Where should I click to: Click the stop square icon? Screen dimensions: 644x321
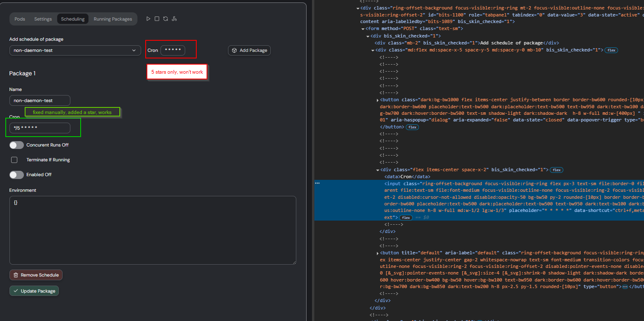pyautogui.click(x=157, y=19)
